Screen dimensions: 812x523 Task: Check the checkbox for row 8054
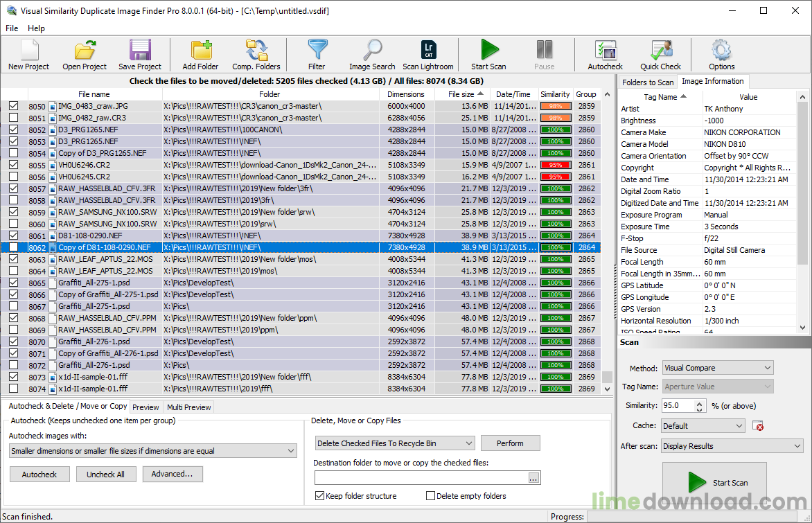click(x=13, y=153)
